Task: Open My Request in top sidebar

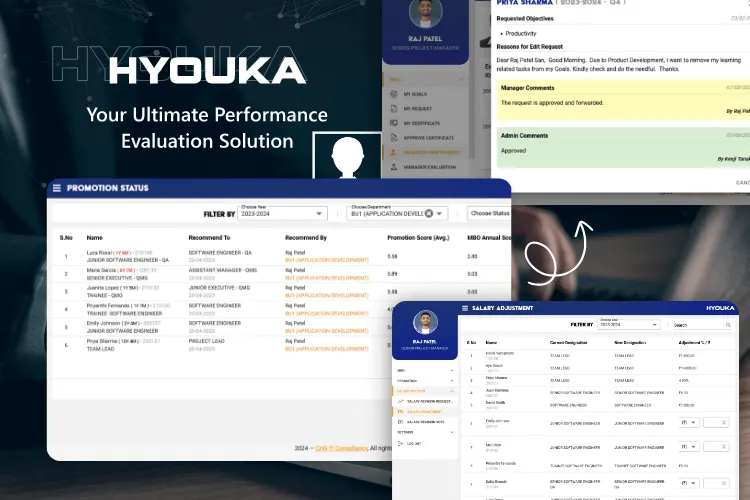Action: (418, 109)
